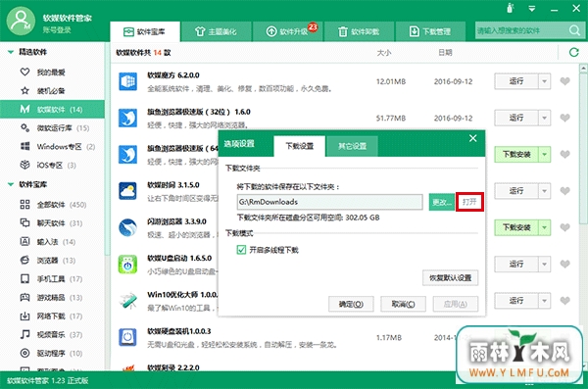This screenshot has height=389, width=588.
Task: Favorite 软媒U盘启动 with heart icon
Action: pyautogui.click(x=564, y=265)
